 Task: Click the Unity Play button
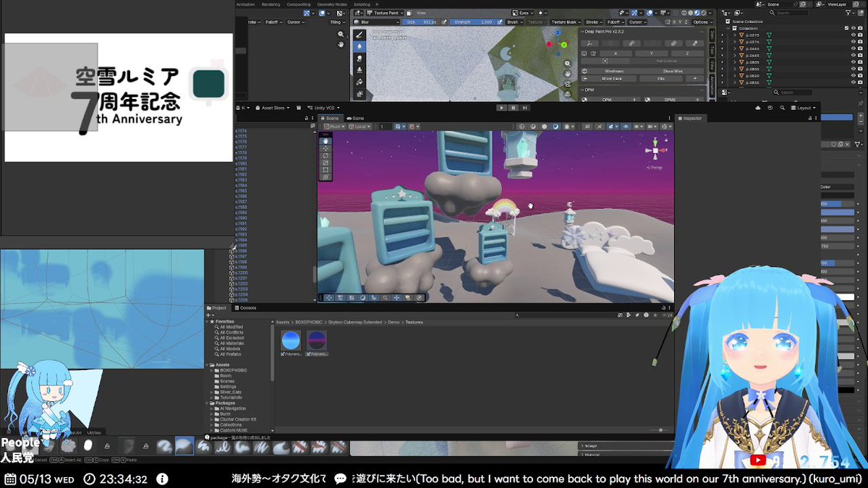click(503, 108)
